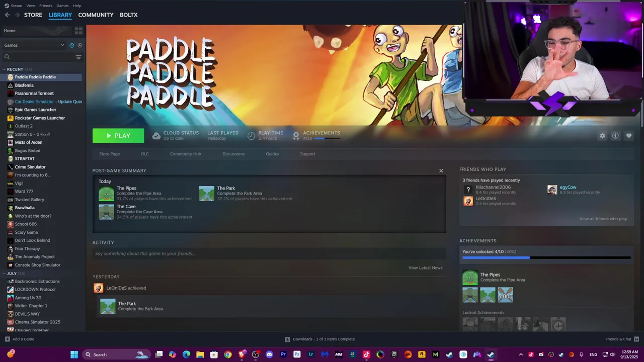Click egyCow friend avatar
Image resolution: width=644 pixels, height=362 pixels.
tap(552, 190)
